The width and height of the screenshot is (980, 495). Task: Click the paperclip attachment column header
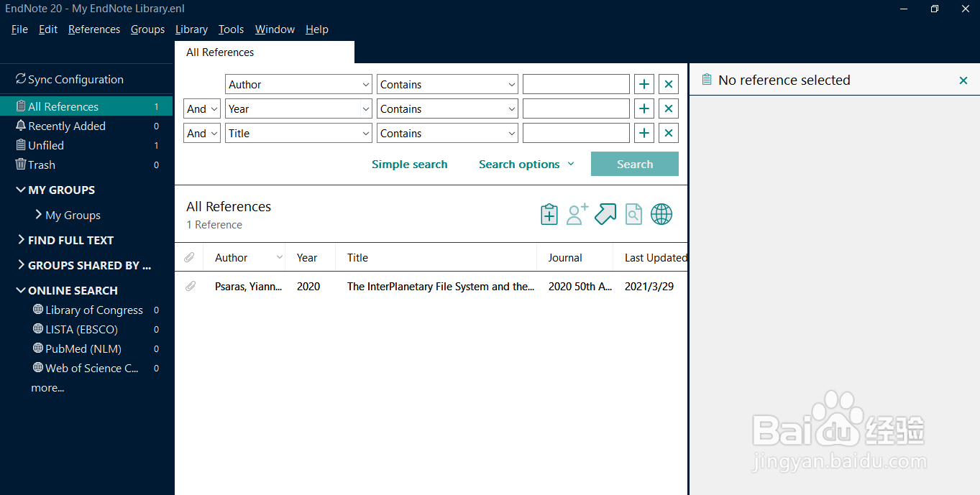[x=190, y=257]
